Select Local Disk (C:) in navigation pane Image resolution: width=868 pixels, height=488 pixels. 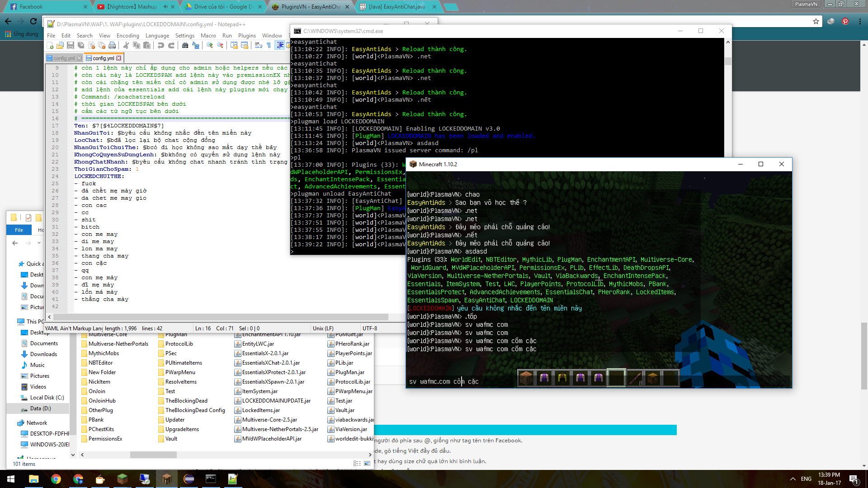pos(47,398)
